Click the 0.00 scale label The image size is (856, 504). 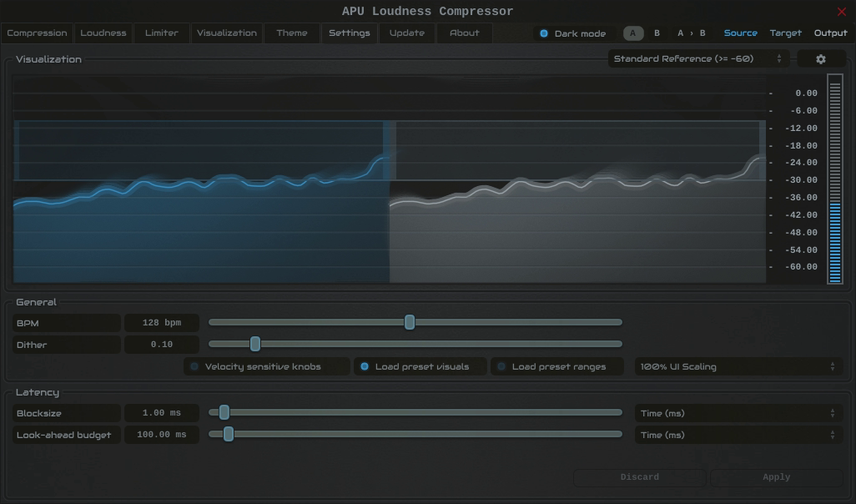coord(806,93)
